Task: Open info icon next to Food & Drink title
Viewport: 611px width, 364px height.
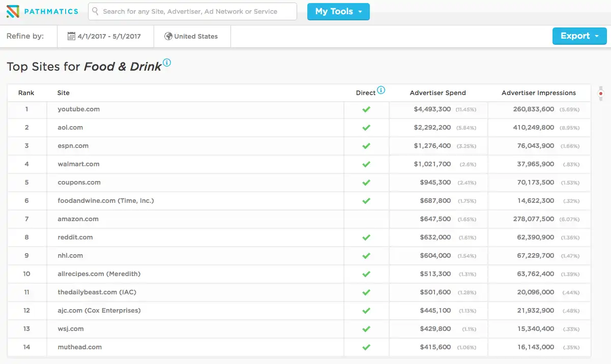Action: coord(167,63)
